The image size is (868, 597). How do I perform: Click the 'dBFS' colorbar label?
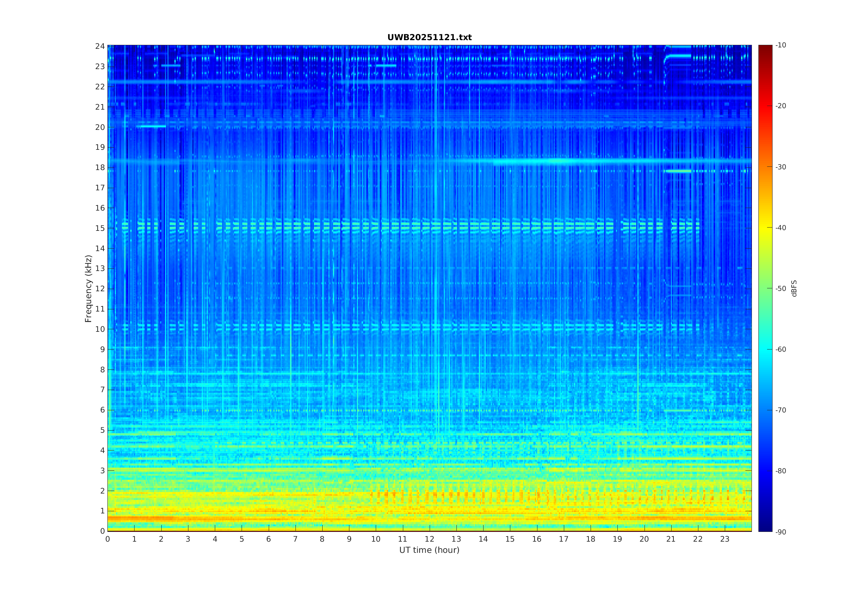coord(794,288)
